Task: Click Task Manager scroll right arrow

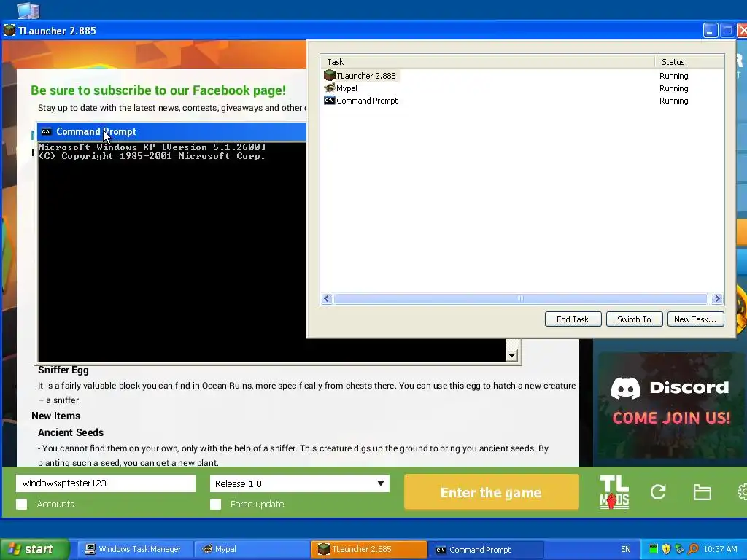Action: coord(717,299)
